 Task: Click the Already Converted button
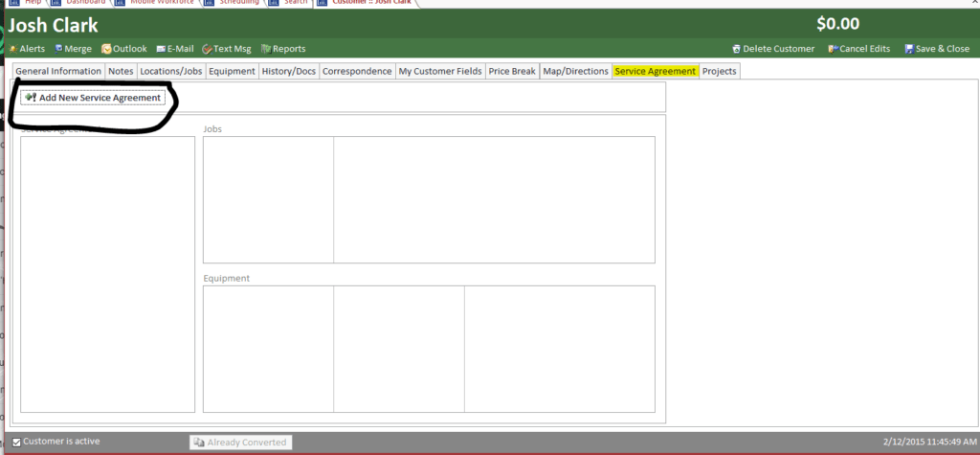[x=240, y=442]
